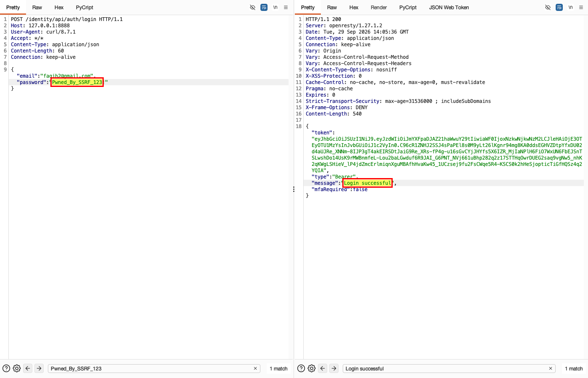The width and height of the screenshot is (588, 378).
Task: Clear the request search field
Action: click(x=255, y=368)
